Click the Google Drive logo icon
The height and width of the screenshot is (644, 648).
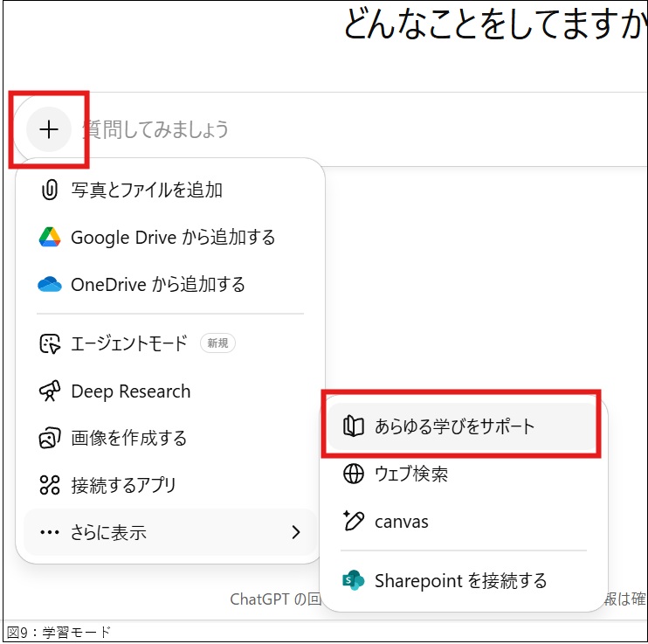click(x=50, y=237)
